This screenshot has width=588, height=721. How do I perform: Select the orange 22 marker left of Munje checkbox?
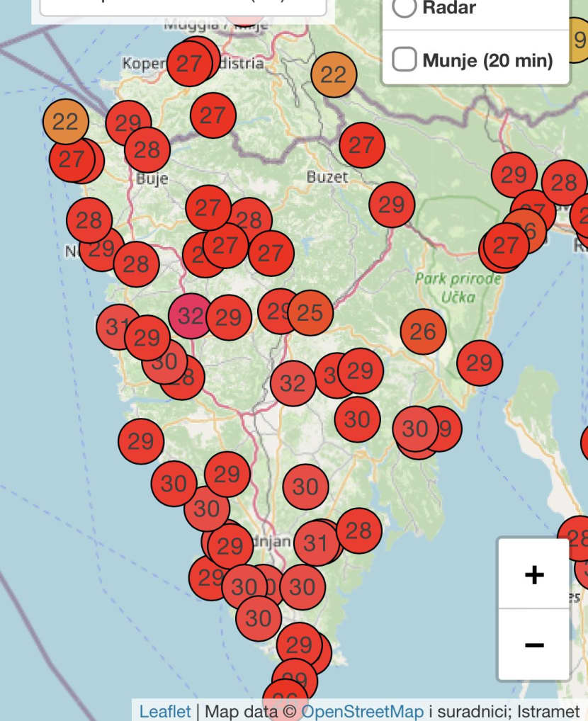click(333, 74)
